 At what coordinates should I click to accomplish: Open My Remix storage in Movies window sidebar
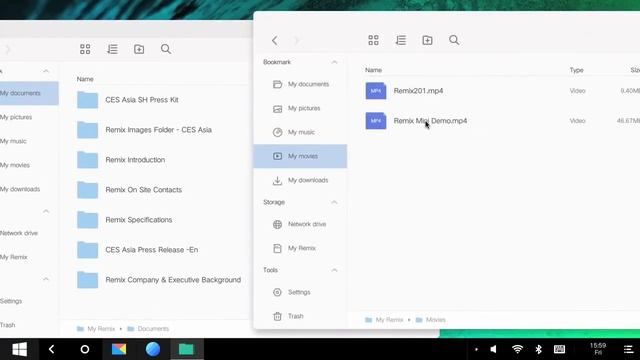coord(300,248)
